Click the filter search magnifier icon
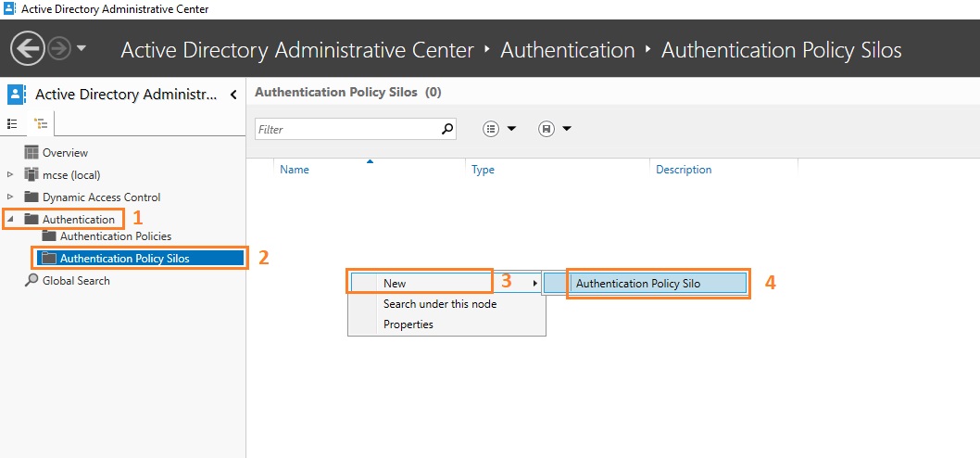980x458 pixels. coord(447,130)
